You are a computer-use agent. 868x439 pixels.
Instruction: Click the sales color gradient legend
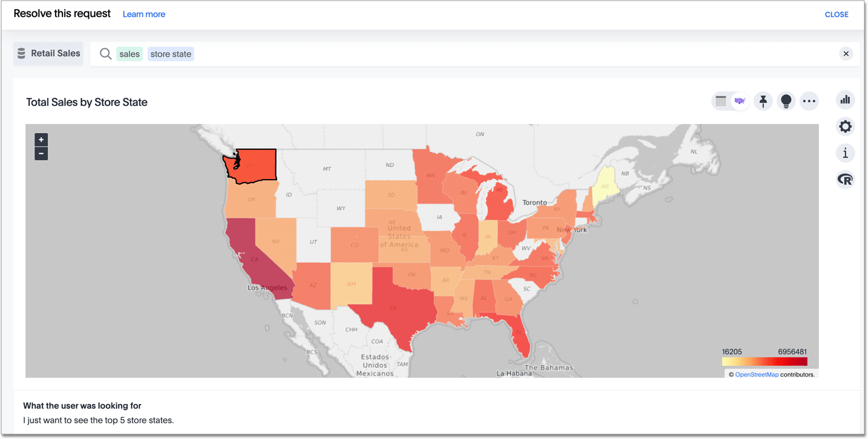click(765, 362)
